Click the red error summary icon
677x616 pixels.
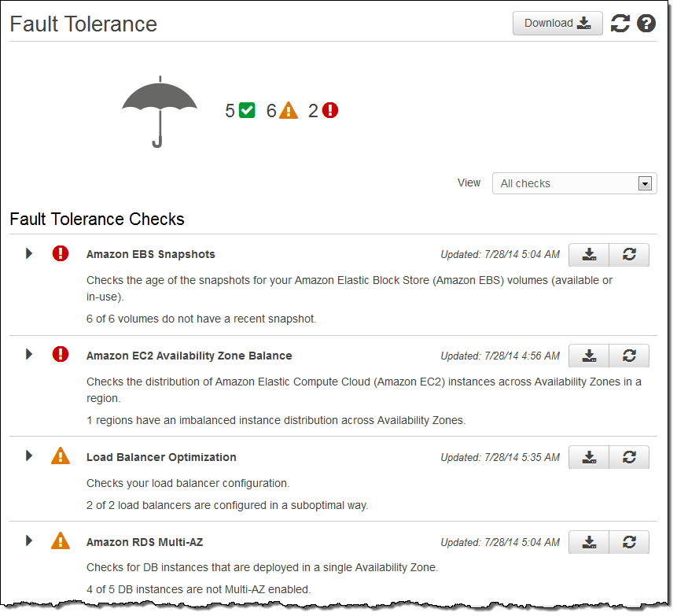tap(330, 110)
